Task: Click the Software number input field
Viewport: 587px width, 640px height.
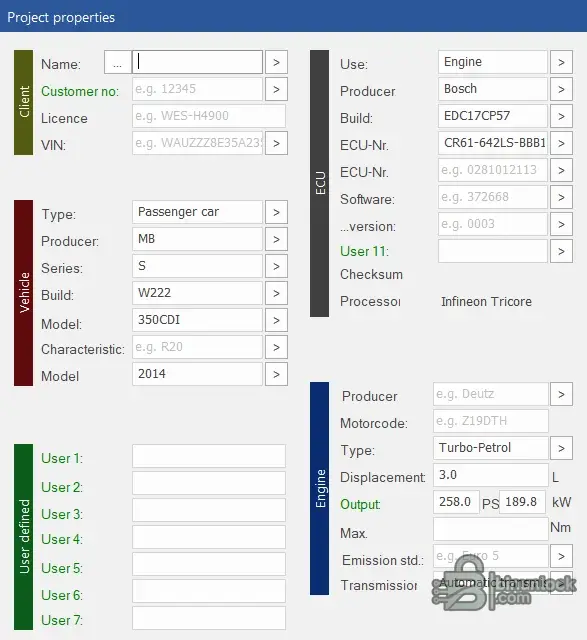Action: (x=493, y=197)
